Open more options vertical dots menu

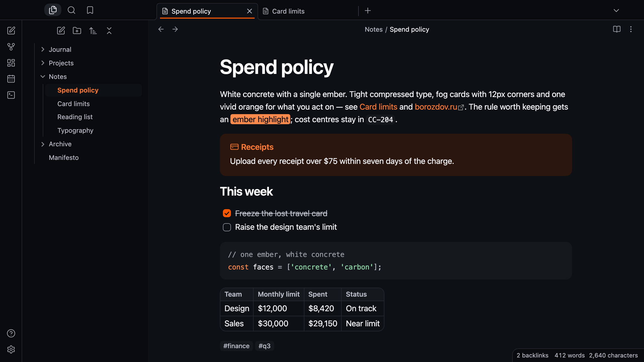click(631, 29)
